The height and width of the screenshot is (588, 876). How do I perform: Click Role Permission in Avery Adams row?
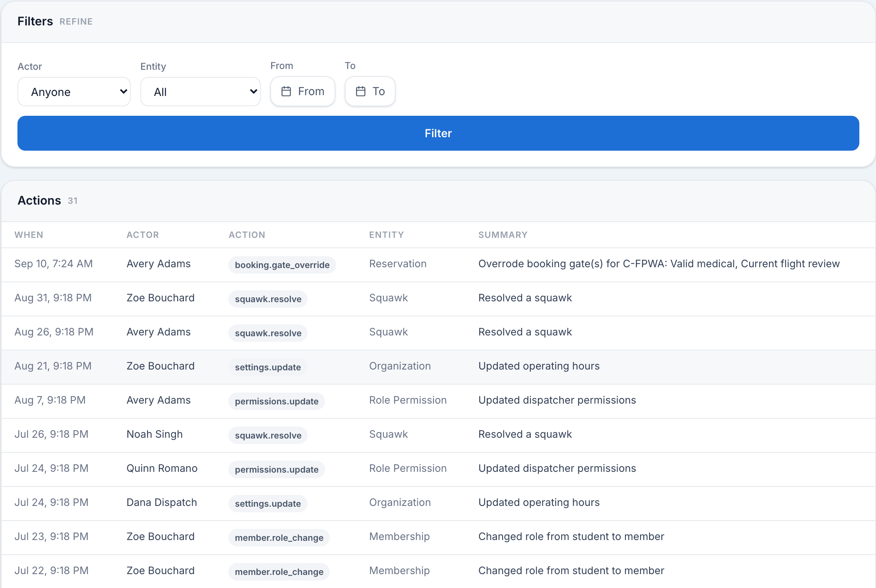(408, 400)
